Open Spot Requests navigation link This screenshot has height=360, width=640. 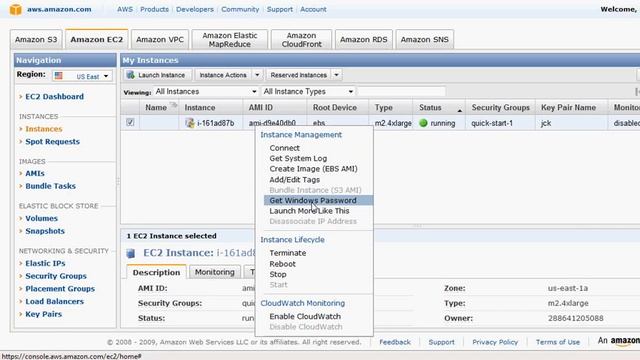pyautogui.click(x=52, y=142)
